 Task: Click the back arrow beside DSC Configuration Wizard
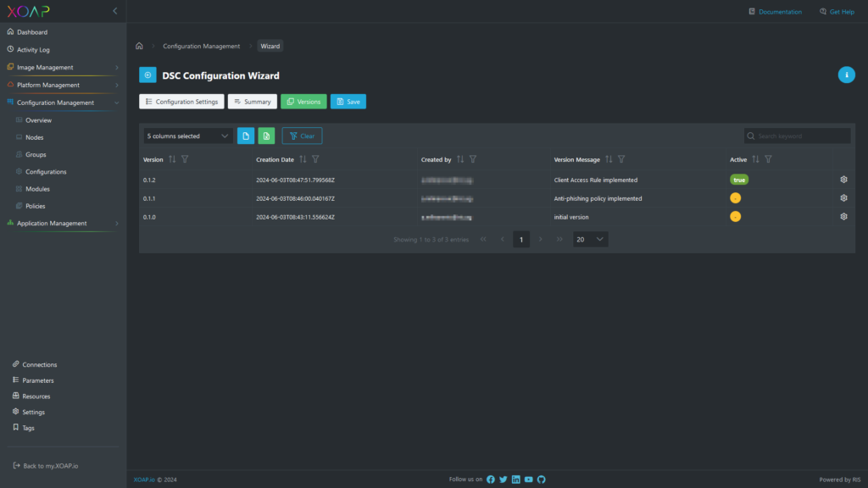(x=147, y=75)
